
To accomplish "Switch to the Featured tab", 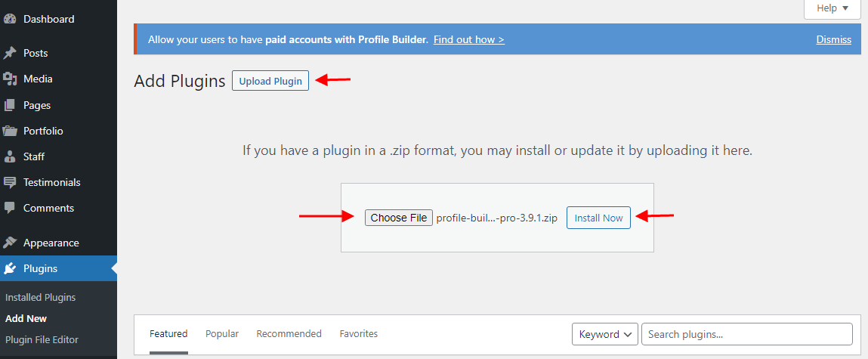I will tap(168, 334).
